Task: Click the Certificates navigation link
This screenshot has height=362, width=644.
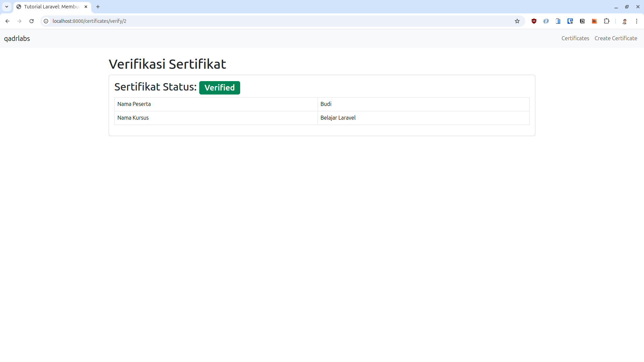Action: coord(575,38)
